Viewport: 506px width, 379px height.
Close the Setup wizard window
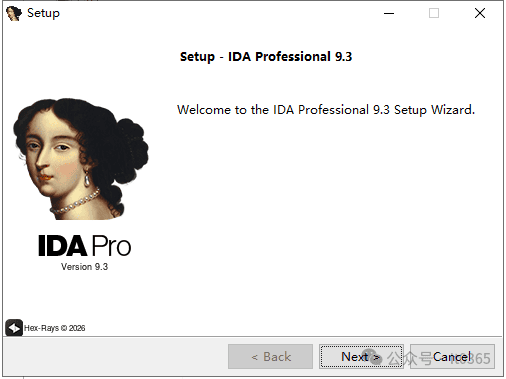[x=480, y=13]
